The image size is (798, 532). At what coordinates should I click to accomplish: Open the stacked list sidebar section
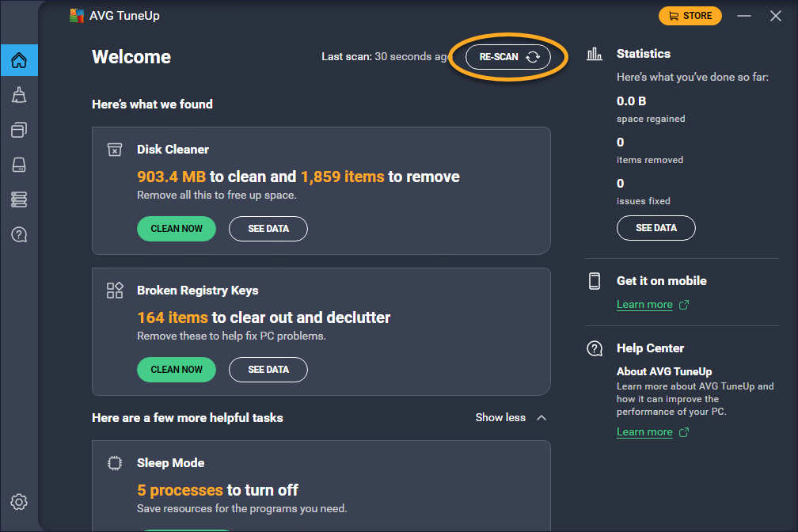click(19, 199)
